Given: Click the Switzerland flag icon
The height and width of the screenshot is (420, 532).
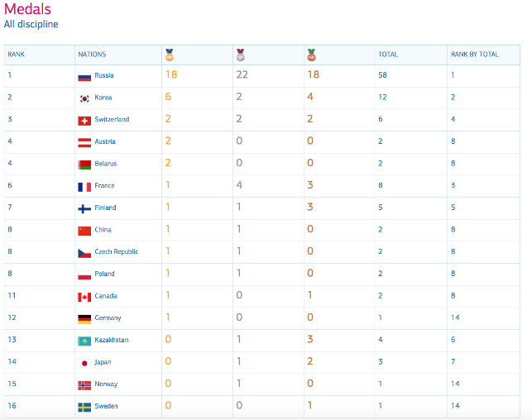Looking at the screenshot, I should coord(84,120).
